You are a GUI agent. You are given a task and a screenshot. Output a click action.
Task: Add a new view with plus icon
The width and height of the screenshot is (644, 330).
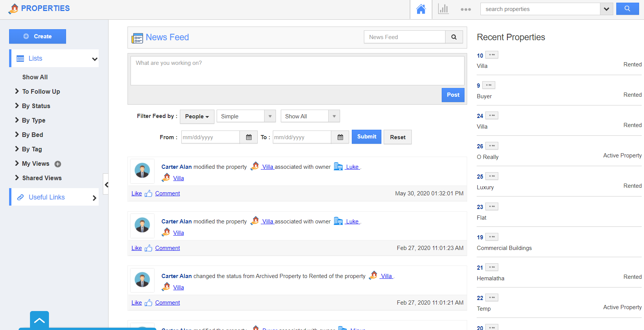(x=58, y=164)
